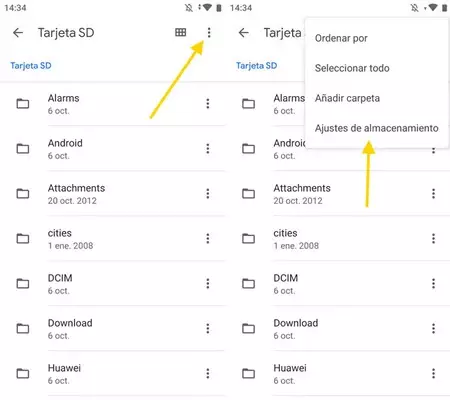The width and height of the screenshot is (450, 400).
Task: Tap back arrow on screen with open menu
Action: 244,32
